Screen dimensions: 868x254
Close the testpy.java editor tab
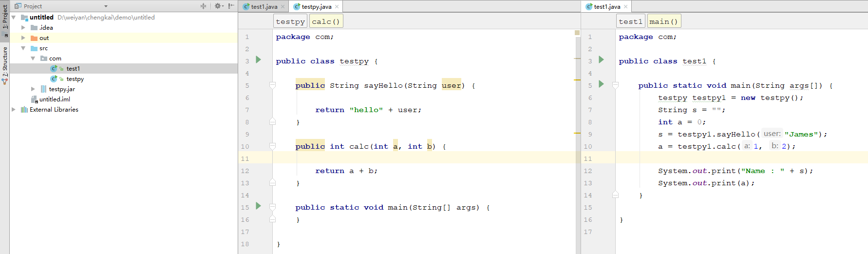[337, 7]
